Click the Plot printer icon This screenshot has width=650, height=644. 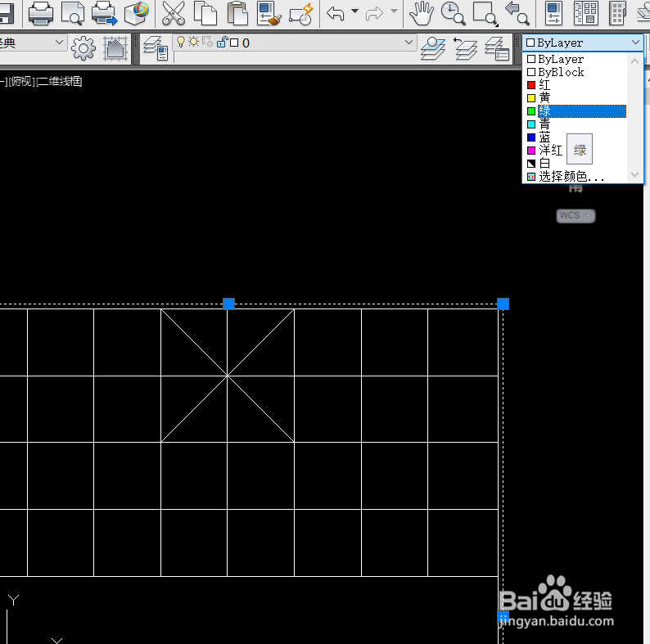[x=41, y=14]
